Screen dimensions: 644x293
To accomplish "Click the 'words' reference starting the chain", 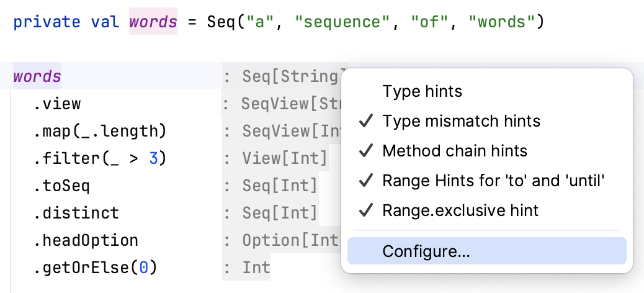I will point(37,77).
